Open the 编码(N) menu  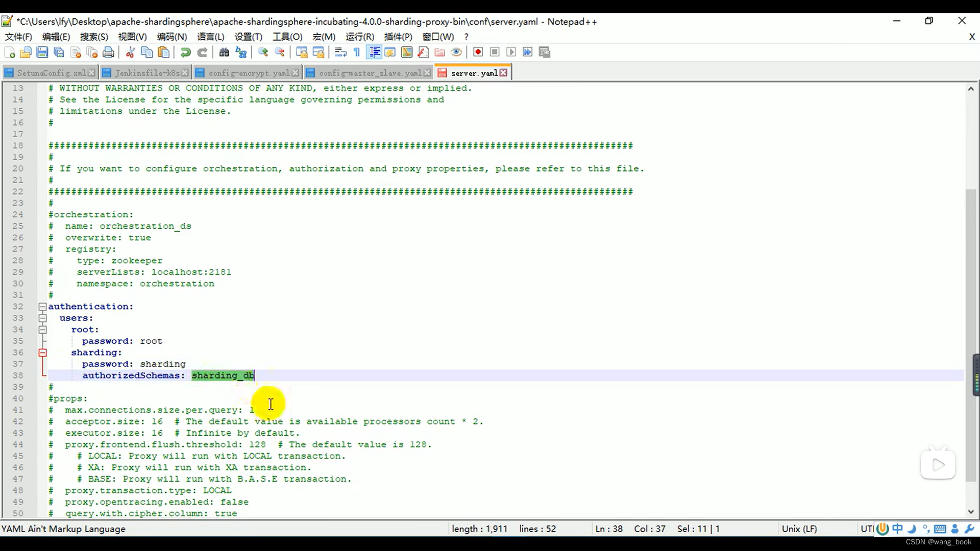click(x=172, y=37)
